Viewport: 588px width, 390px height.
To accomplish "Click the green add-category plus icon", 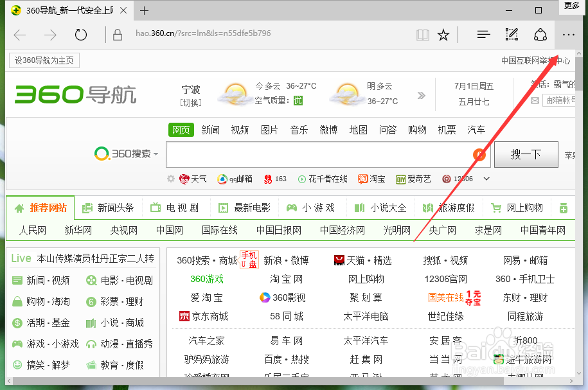I will click(x=564, y=208).
